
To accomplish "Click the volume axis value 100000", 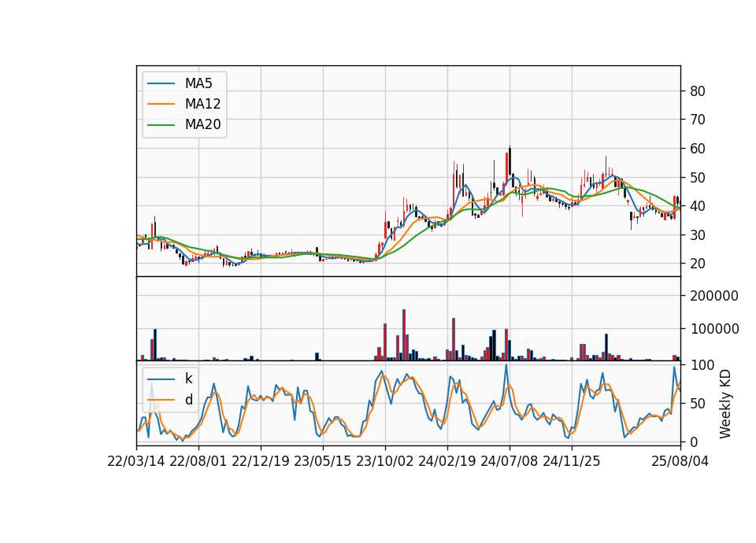I will [714, 329].
